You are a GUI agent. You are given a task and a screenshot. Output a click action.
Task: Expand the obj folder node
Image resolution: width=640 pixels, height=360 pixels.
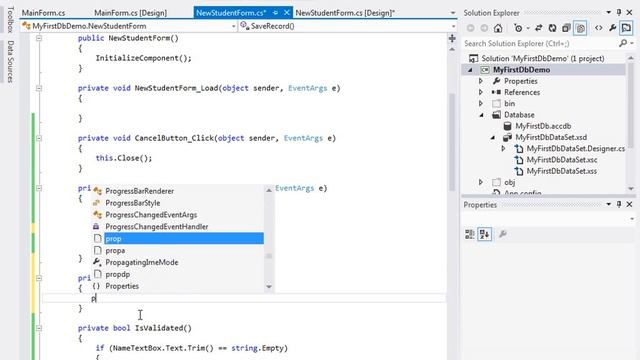pos(481,182)
